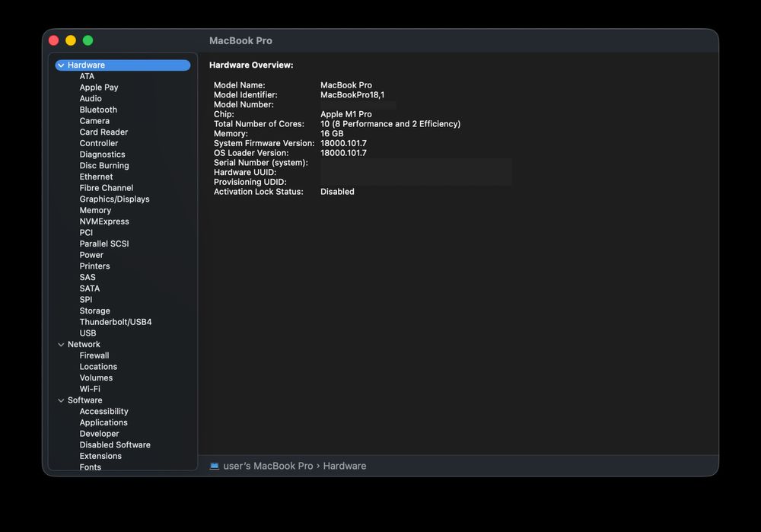
Task: Click the laptop icon in path bar
Action: (214, 466)
